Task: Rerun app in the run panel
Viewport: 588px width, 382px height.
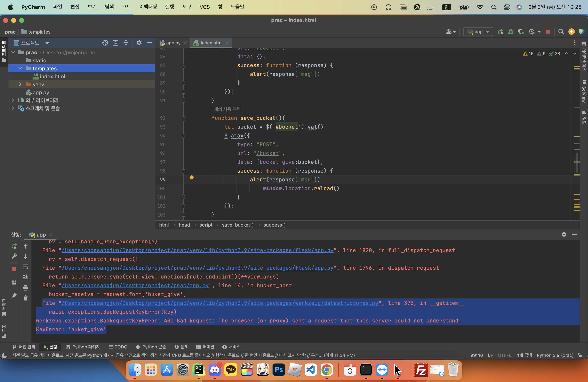Action: click(14, 246)
